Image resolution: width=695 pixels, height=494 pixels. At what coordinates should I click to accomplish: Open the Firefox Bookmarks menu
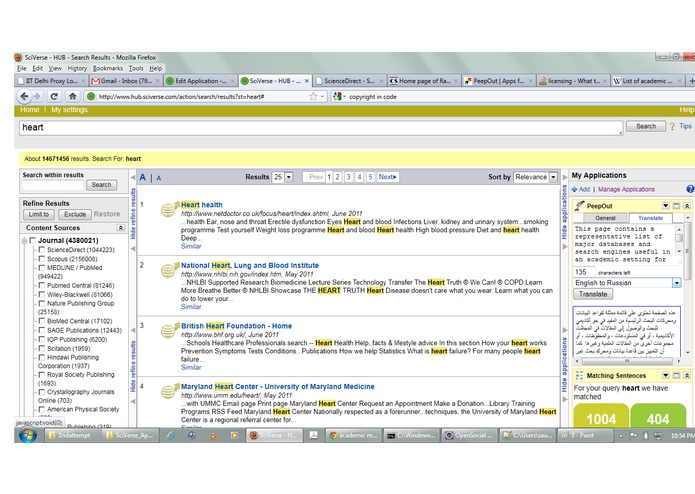click(108, 68)
